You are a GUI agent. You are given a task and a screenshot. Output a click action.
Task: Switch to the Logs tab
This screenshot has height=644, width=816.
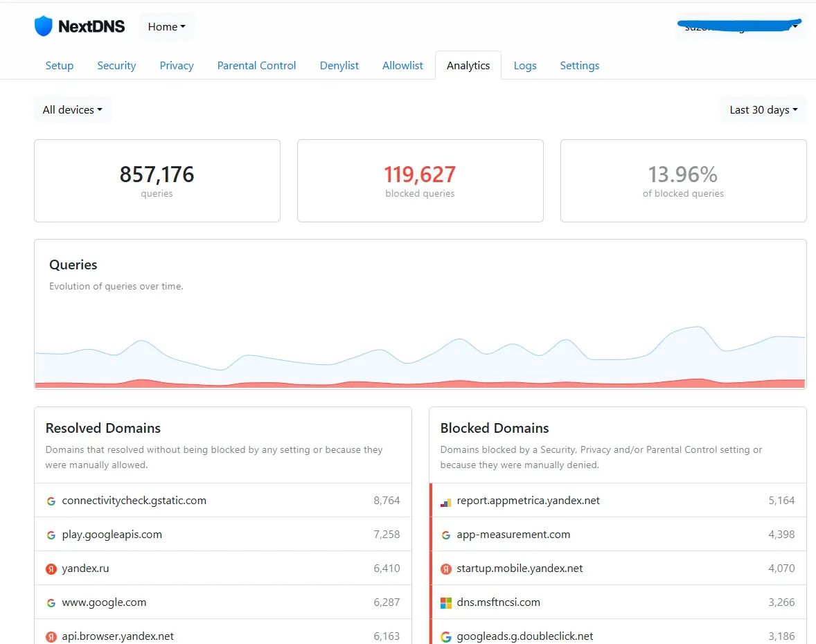click(x=525, y=65)
